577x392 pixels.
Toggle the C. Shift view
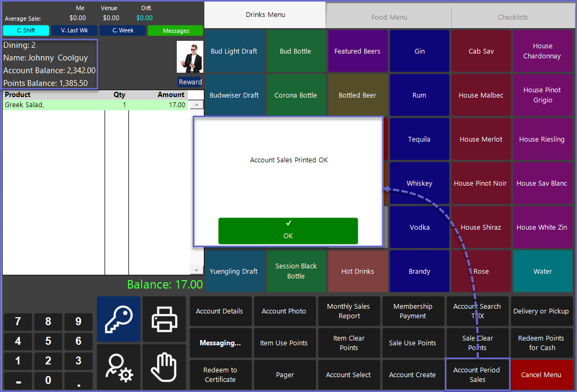pyautogui.click(x=26, y=30)
